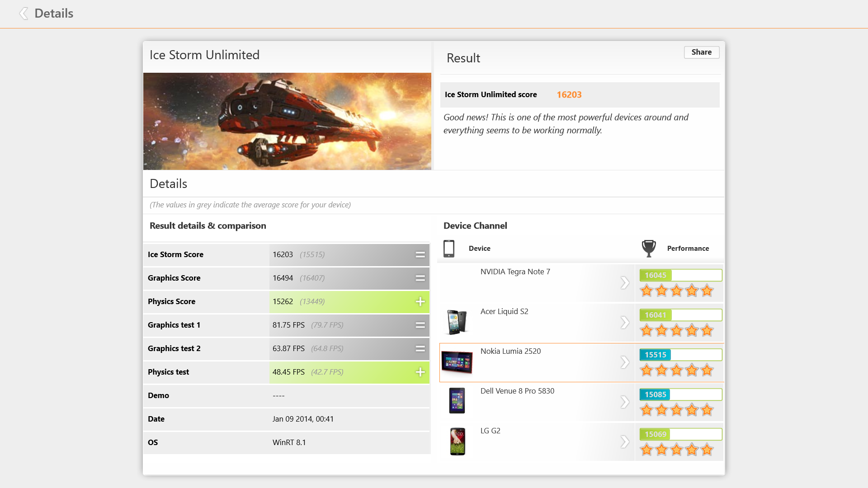Go back using the Details back arrow

[x=24, y=14]
